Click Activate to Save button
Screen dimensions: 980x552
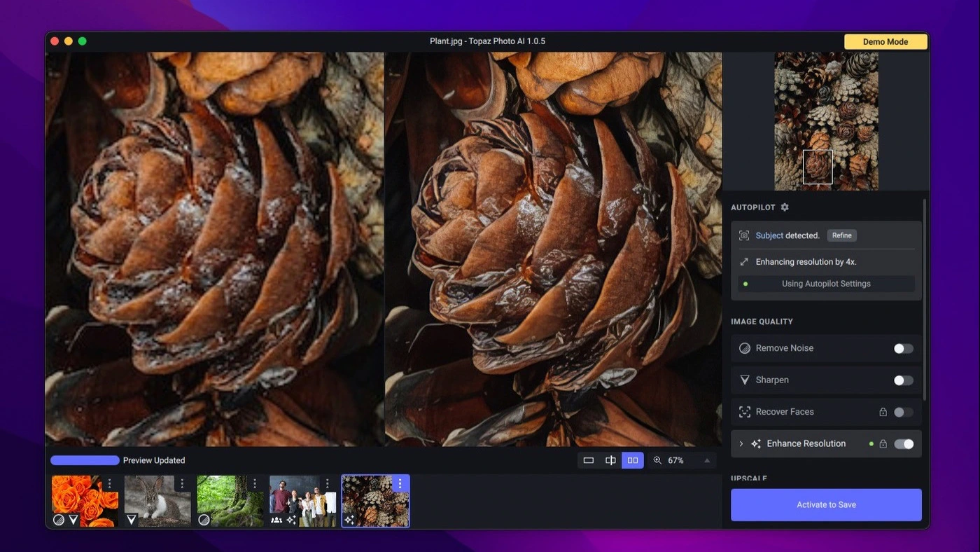click(826, 504)
